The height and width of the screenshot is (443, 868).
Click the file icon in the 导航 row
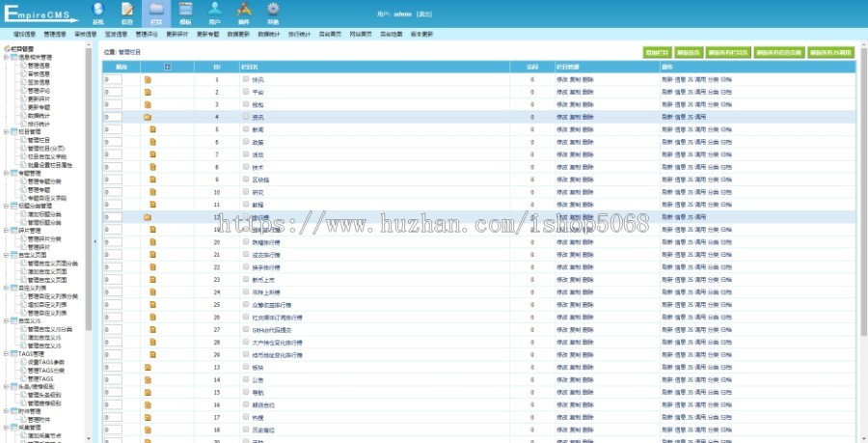click(x=148, y=392)
